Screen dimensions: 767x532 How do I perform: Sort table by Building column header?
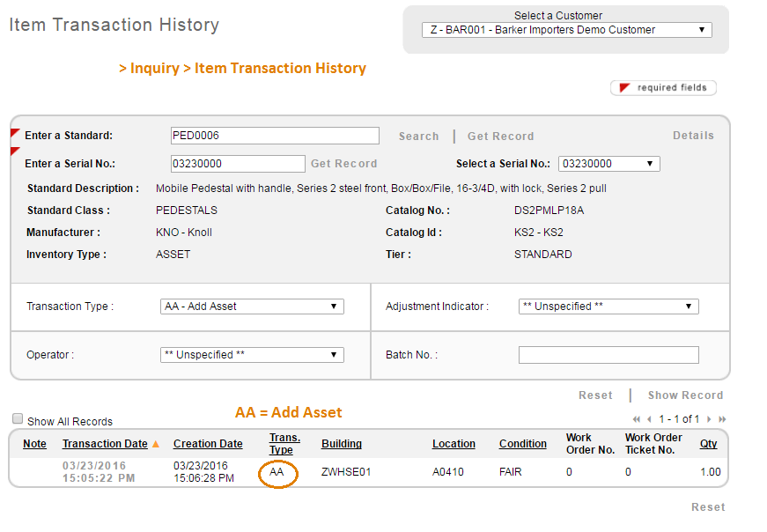click(342, 444)
